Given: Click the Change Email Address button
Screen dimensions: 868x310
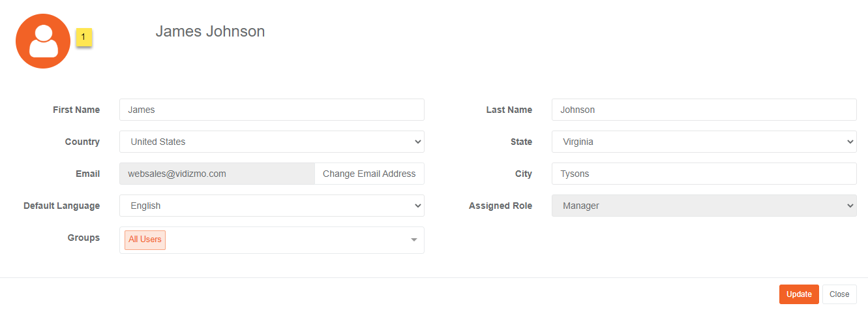Looking at the screenshot, I should (x=369, y=174).
